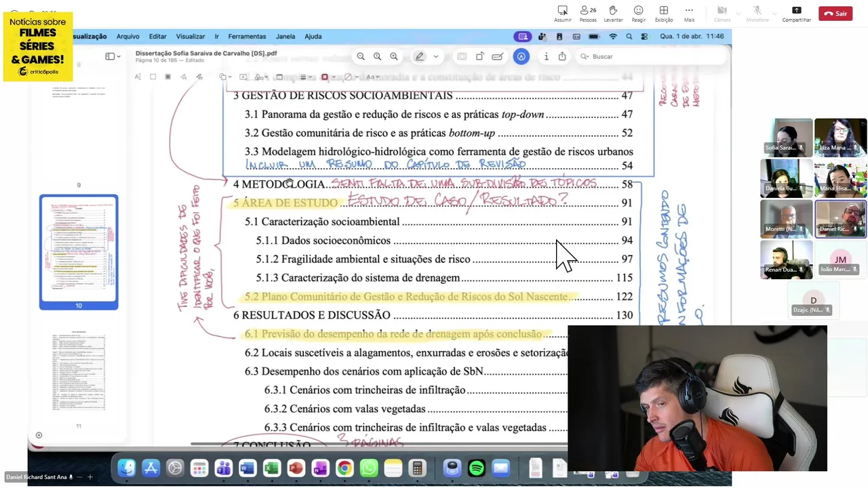Open PowerPoint from the Dock
Image resolution: width=868 pixels, height=488 pixels.
click(x=296, y=468)
